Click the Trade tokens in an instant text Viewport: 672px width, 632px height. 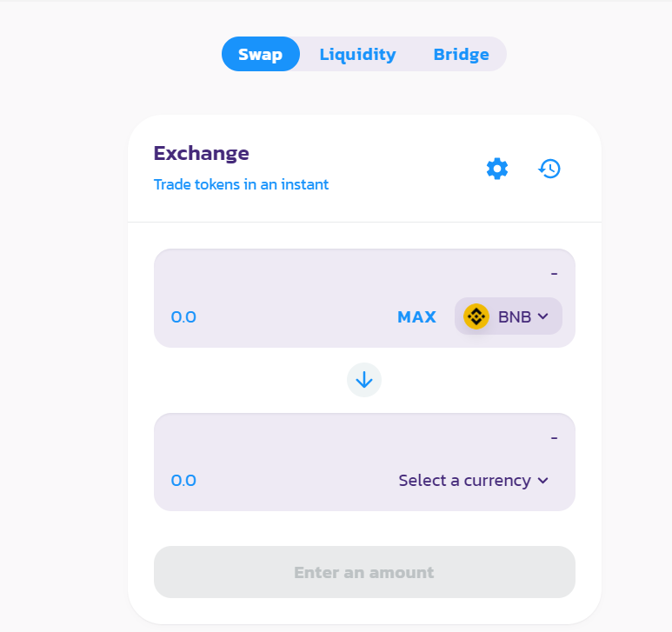241,184
